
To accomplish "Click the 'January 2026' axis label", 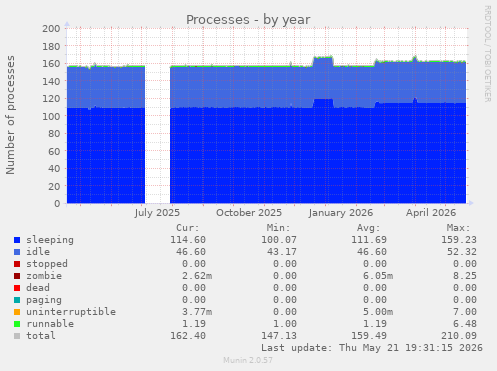I will tap(341, 213).
